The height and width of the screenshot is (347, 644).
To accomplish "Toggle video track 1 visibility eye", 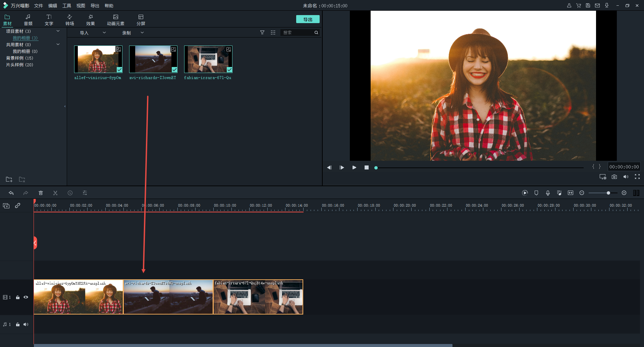I will point(26,297).
